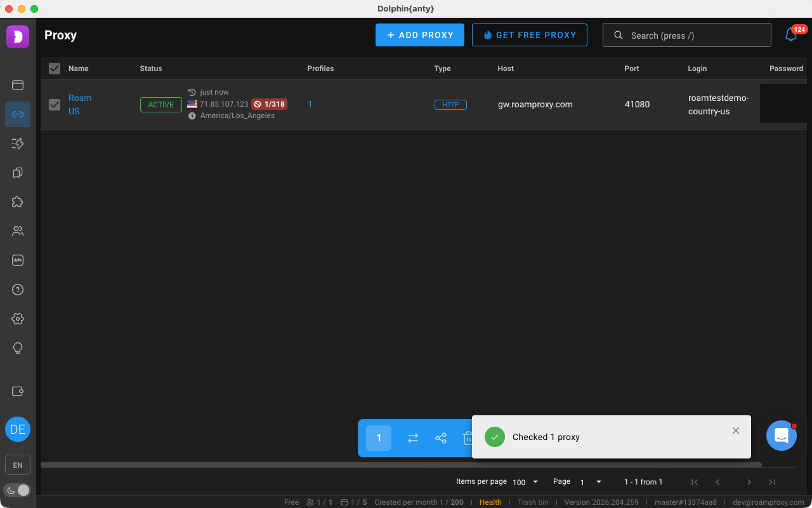Click the ADD PROXY button

click(x=420, y=35)
